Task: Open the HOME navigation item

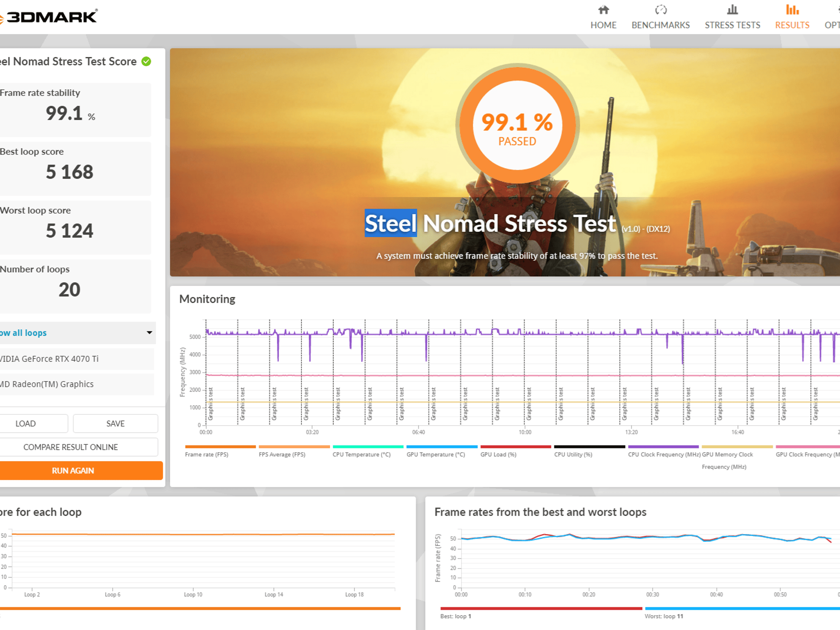Action: coord(603,25)
